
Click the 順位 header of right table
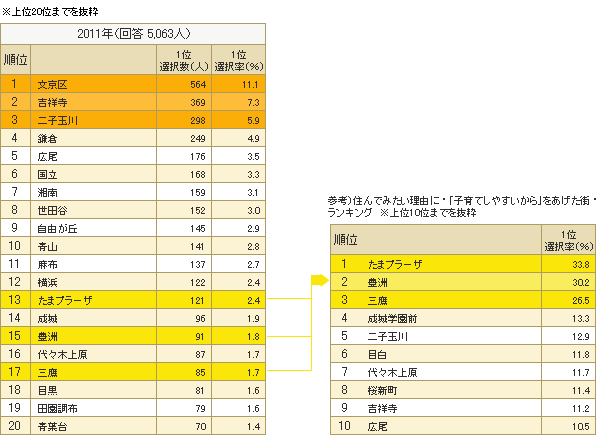pyautogui.click(x=346, y=240)
